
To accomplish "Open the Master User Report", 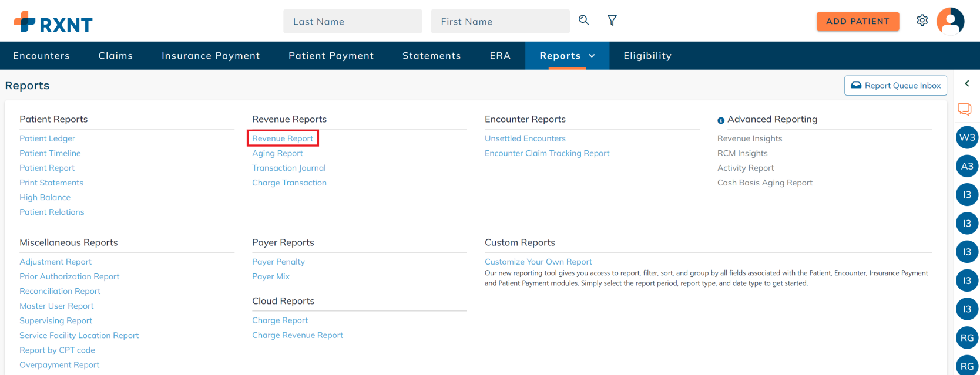I will coord(56,306).
